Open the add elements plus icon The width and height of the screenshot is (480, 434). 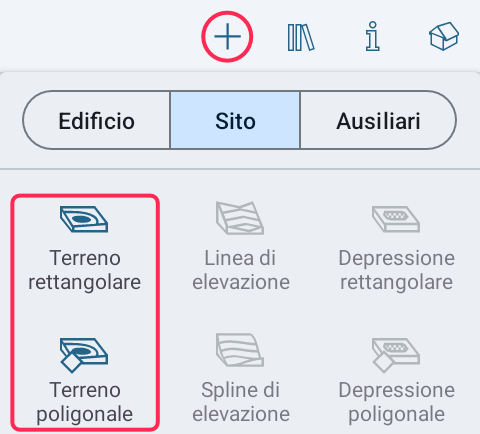(x=227, y=37)
